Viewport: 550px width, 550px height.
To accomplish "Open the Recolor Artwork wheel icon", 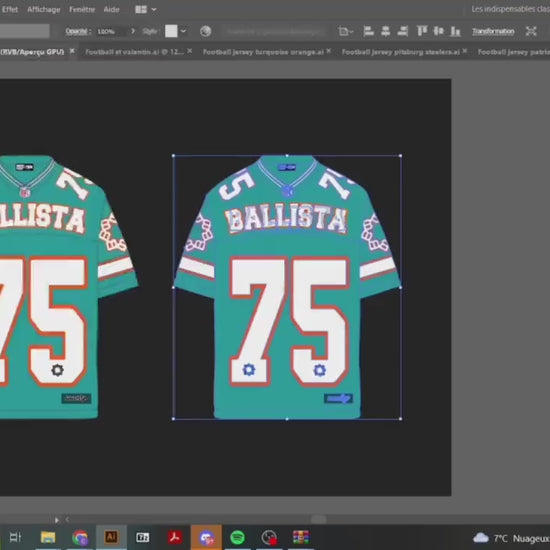I will tap(206, 31).
